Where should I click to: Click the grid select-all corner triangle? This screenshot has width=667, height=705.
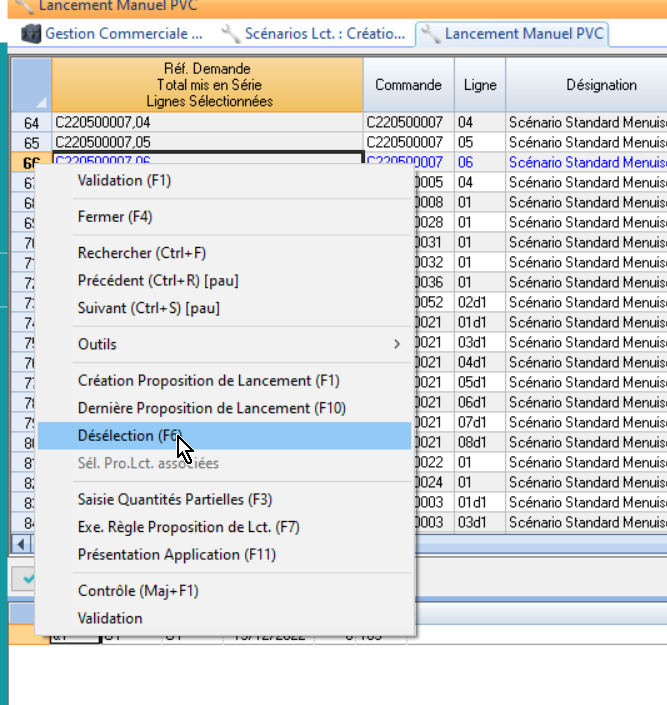coord(41,102)
